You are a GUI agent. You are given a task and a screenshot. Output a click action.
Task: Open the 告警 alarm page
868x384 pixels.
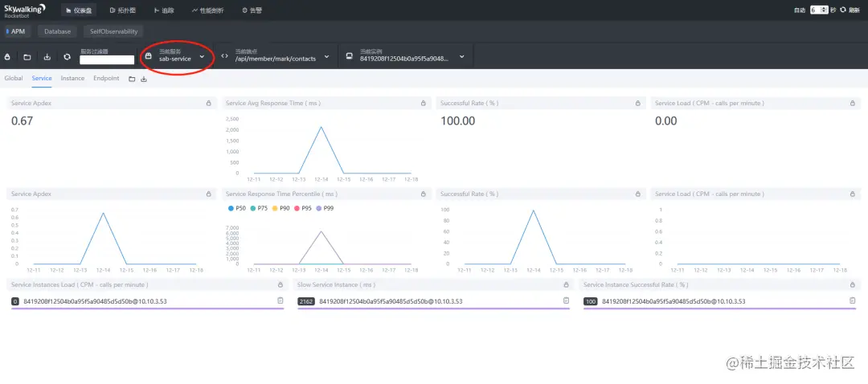coord(252,10)
